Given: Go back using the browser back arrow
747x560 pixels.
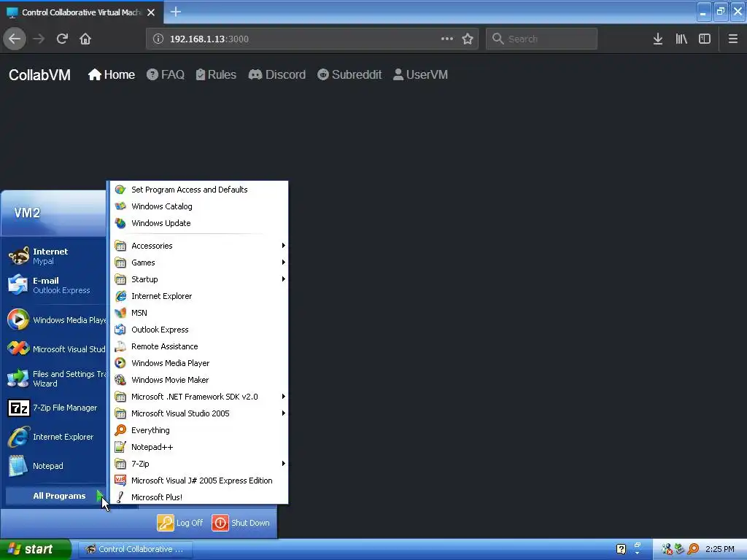Looking at the screenshot, I should pos(15,39).
